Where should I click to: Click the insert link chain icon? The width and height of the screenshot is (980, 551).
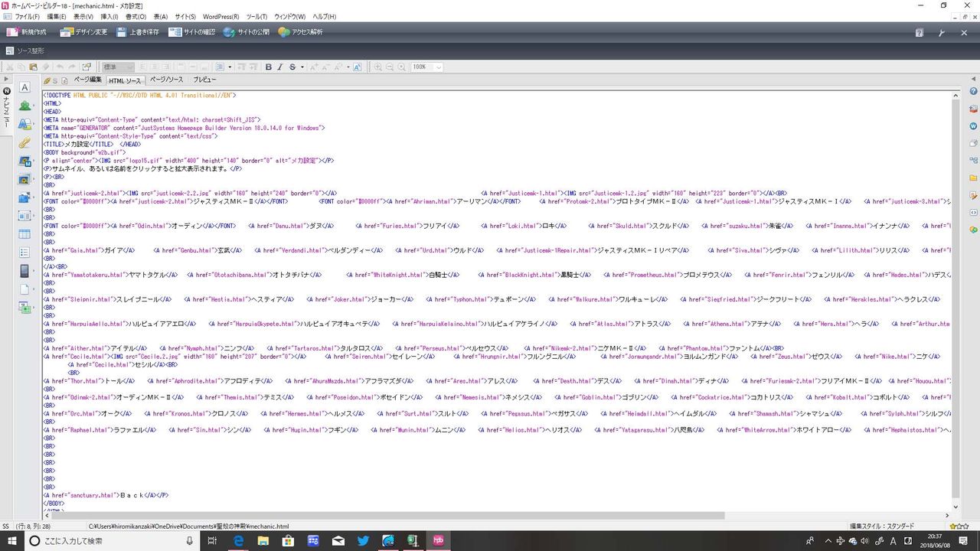24,142
